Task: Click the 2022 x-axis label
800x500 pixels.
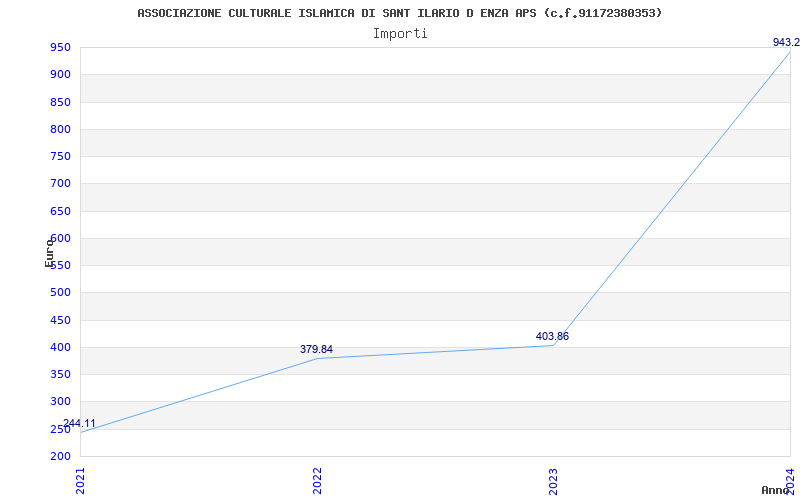Action: pos(317,481)
